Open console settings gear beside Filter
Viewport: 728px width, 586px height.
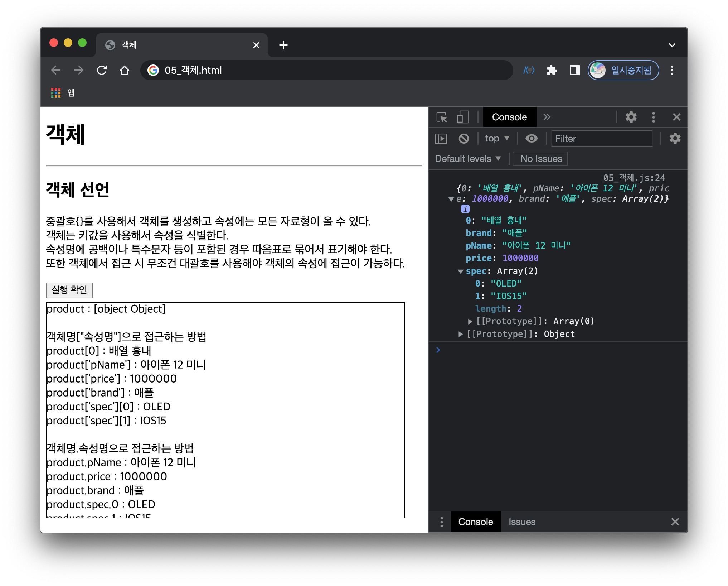(675, 139)
